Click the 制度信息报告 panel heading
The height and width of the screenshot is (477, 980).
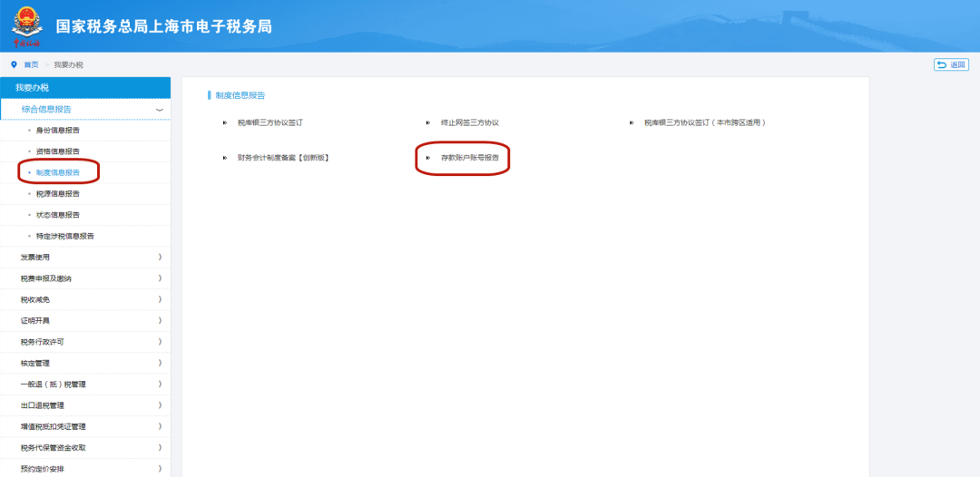tap(240, 95)
